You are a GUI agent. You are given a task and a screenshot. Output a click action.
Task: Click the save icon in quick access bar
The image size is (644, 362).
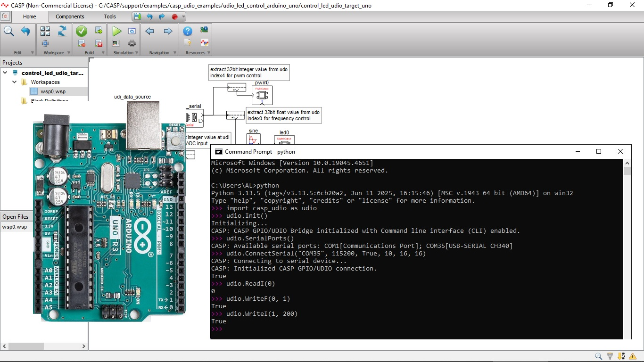[137, 16]
